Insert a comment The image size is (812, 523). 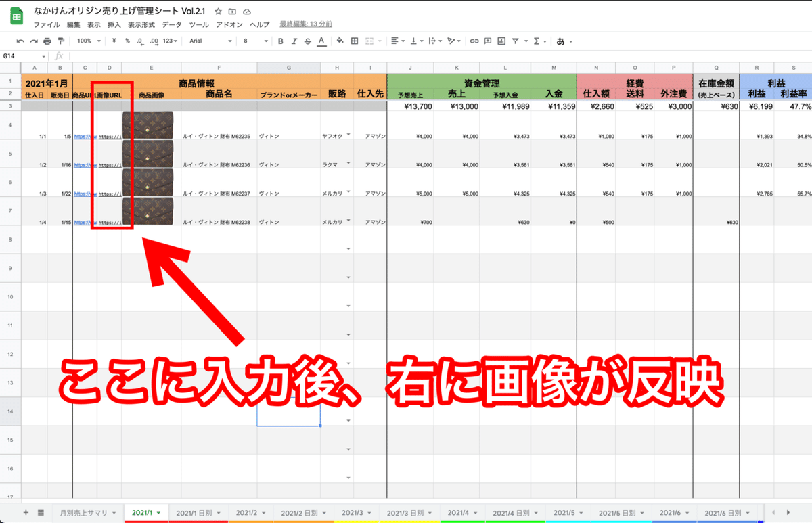[488, 41]
